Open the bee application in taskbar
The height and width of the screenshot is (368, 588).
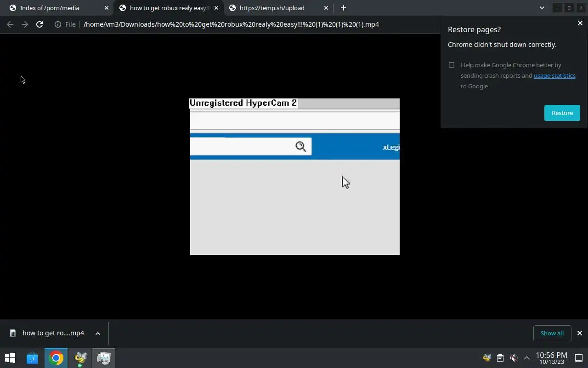(x=80, y=358)
